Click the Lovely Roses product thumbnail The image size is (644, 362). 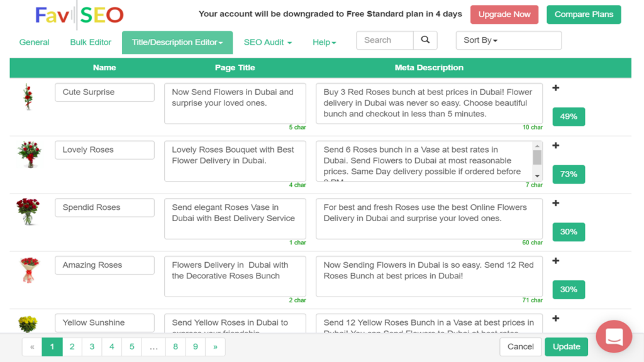[29, 155]
